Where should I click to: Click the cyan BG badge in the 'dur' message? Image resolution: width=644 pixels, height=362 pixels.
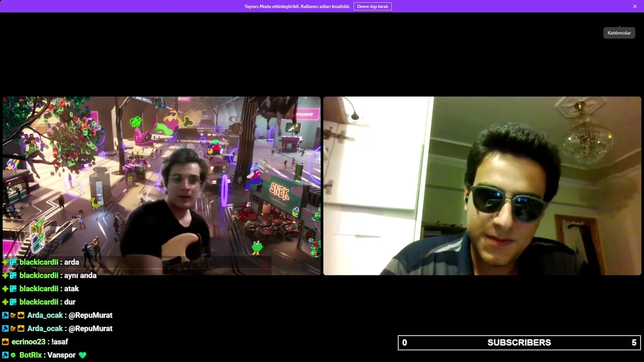point(13,302)
